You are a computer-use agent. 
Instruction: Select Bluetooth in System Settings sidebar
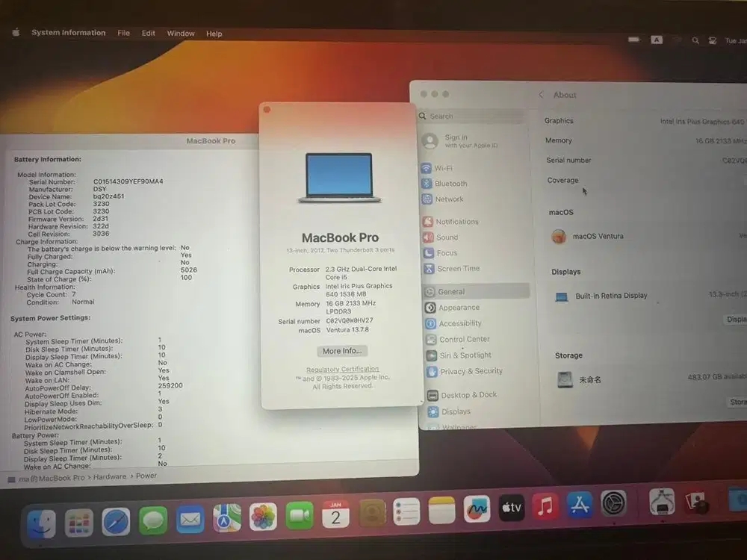tap(450, 183)
